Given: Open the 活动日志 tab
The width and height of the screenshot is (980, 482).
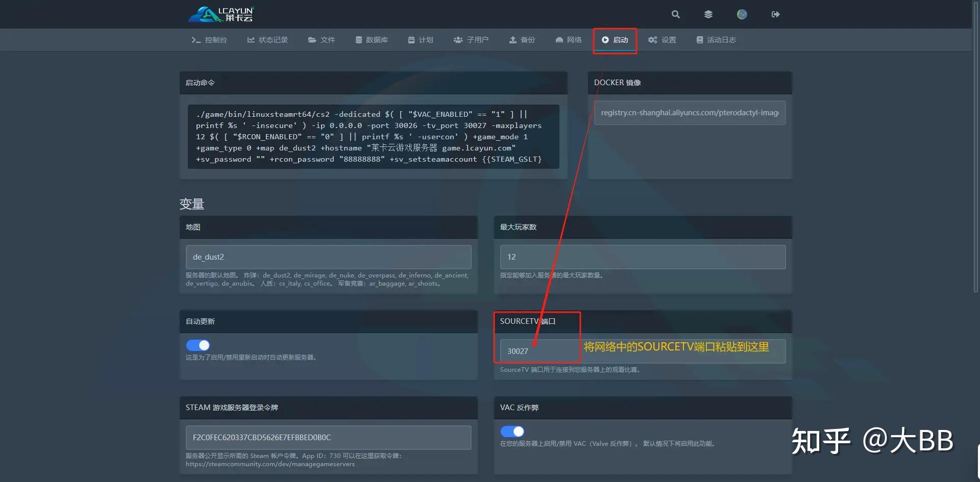Looking at the screenshot, I should click(x=716, y=39).
